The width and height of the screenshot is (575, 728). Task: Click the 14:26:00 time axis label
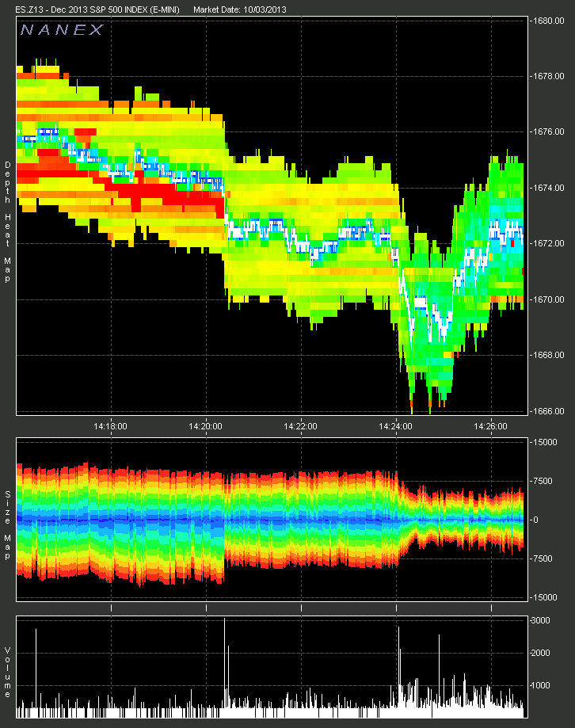coord(490,426)
